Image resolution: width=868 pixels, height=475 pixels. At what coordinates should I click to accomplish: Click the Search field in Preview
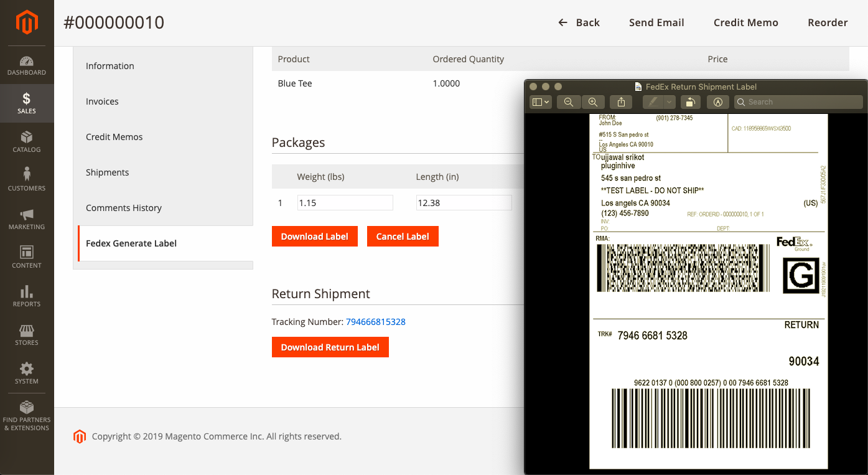(x=799, y=102)
